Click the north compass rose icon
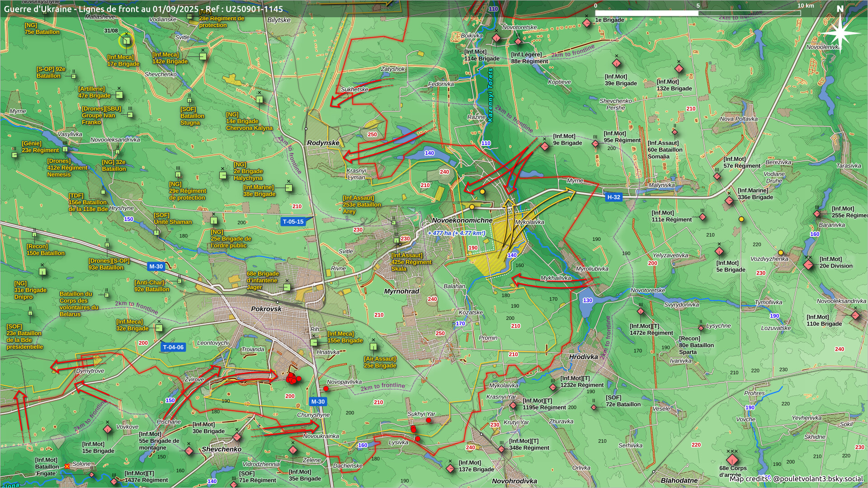 (x=840, y=33)
